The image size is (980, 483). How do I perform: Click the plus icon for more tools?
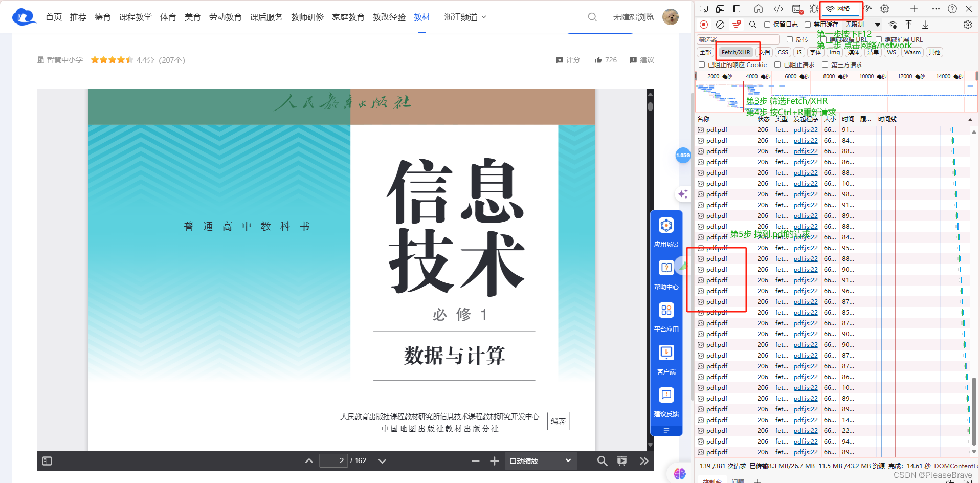[914, 9]
